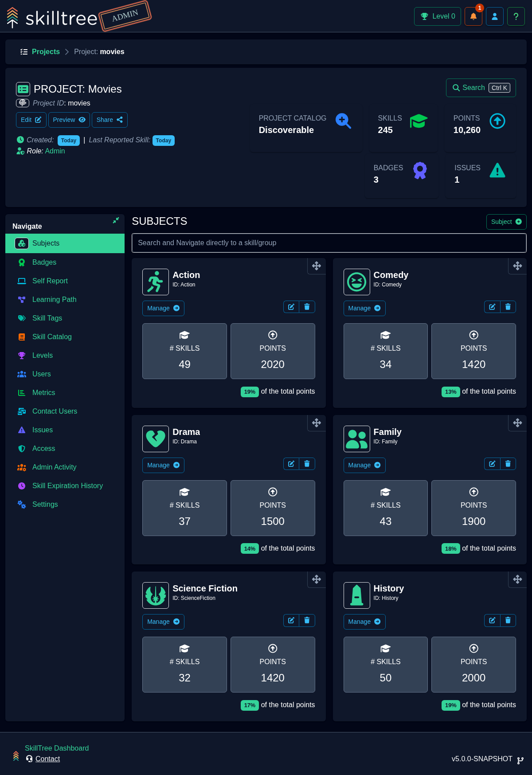Edit the Family subject pencil icon
Viewport: 532px width, 775px height.
click(x=492, y=464)
